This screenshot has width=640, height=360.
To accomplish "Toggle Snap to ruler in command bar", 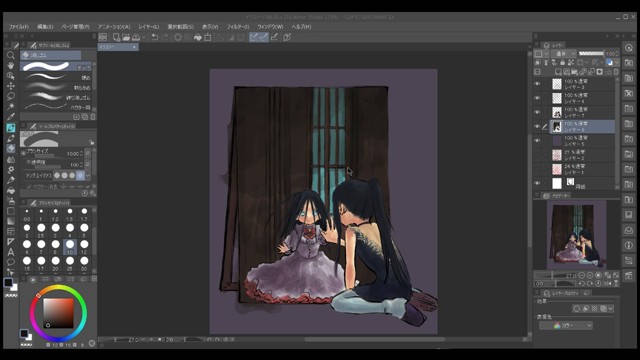I will click(254, 37).
